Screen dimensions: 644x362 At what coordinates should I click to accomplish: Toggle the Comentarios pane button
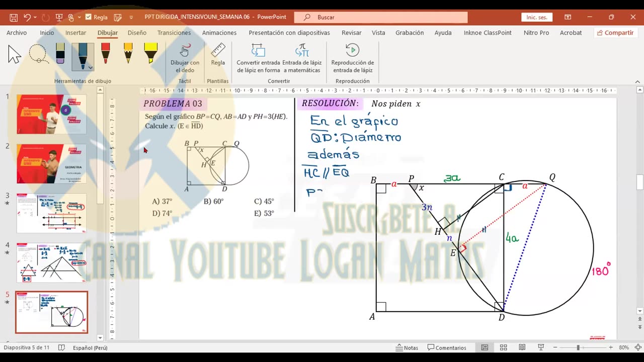[x=447, y=347]
